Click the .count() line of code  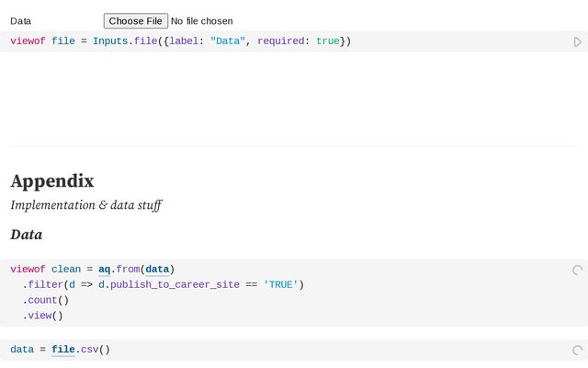point(46,300)
